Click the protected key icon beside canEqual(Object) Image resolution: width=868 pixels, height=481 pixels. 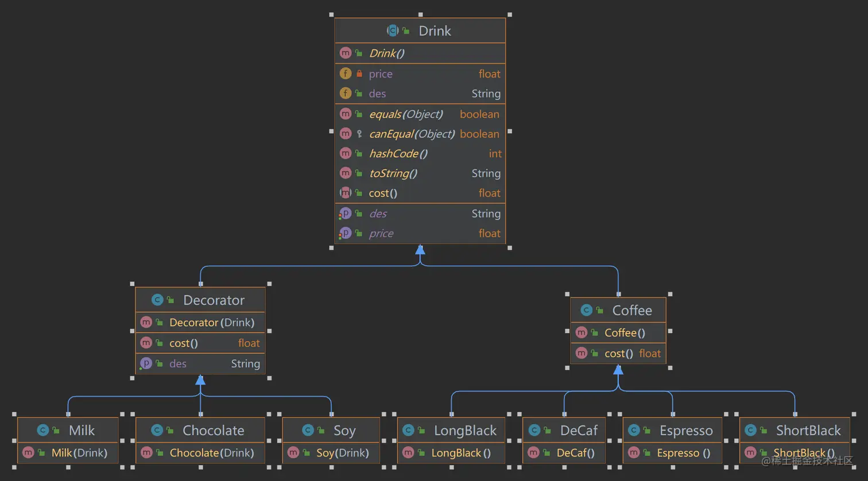(359, 134)
